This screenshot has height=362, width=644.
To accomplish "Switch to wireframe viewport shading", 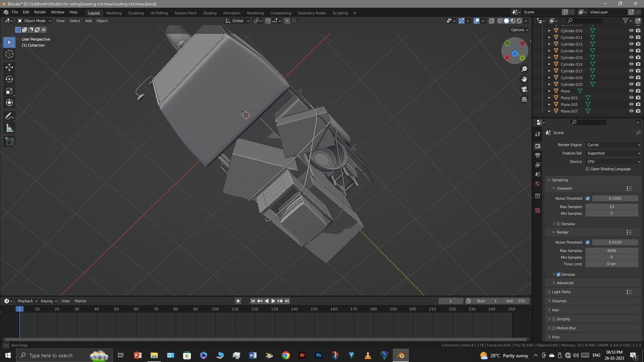I will 500,21.
